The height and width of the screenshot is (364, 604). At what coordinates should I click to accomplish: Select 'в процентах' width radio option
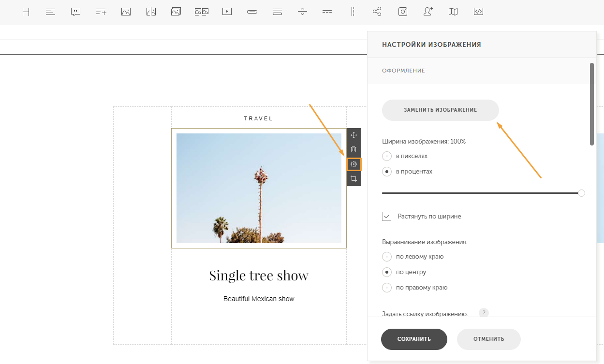pos(387,172)
